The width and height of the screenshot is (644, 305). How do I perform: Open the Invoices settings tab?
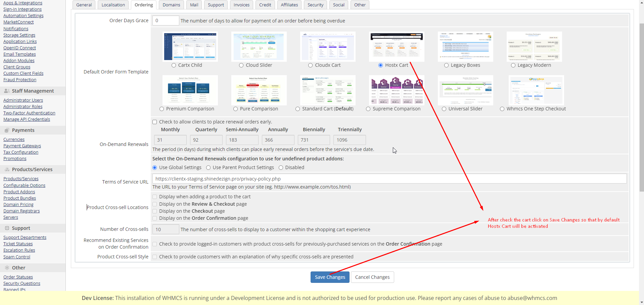[x=241, y=5]
